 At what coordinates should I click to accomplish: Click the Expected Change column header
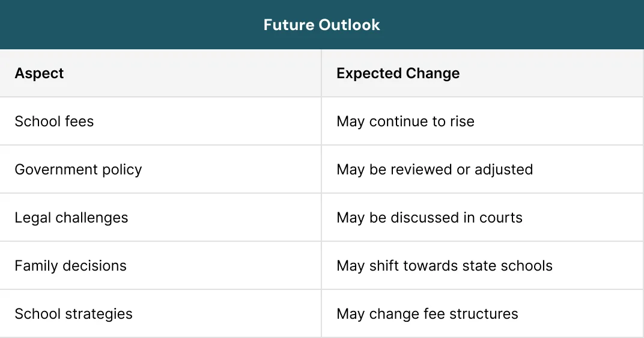click(398, 73)
